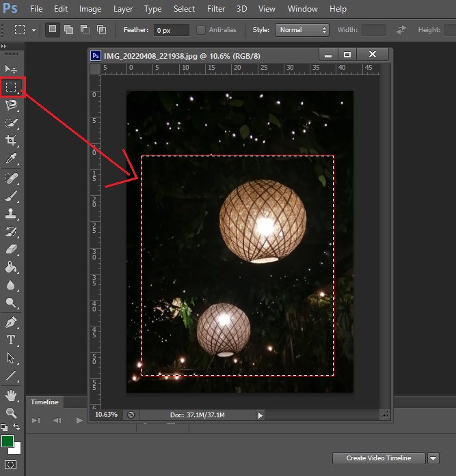This screenshot has width=456, height=476.
Task: Click the zoom percentage field 10.63%
Action: [x=106, y=415]
